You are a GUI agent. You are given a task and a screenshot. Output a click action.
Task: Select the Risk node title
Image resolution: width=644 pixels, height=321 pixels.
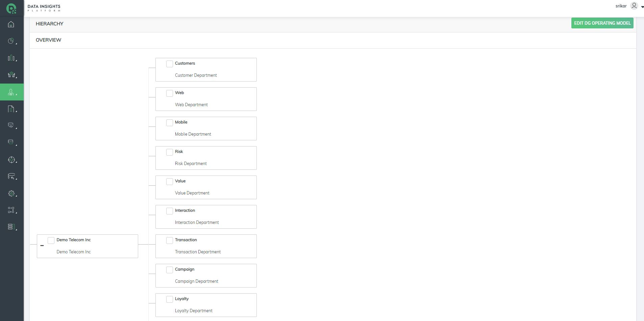[x=179, y=152]
